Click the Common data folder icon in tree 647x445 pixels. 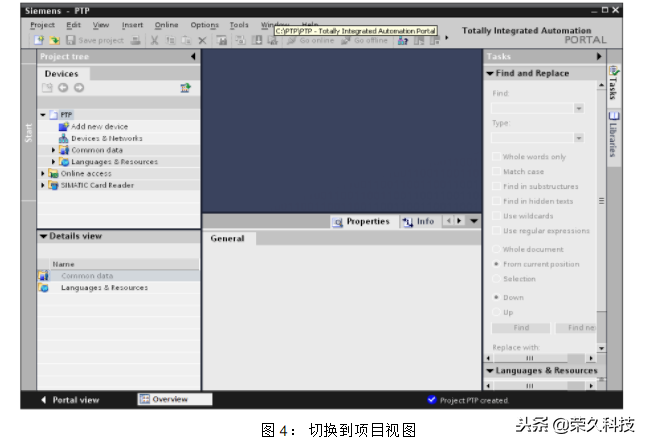pos(64,150)
